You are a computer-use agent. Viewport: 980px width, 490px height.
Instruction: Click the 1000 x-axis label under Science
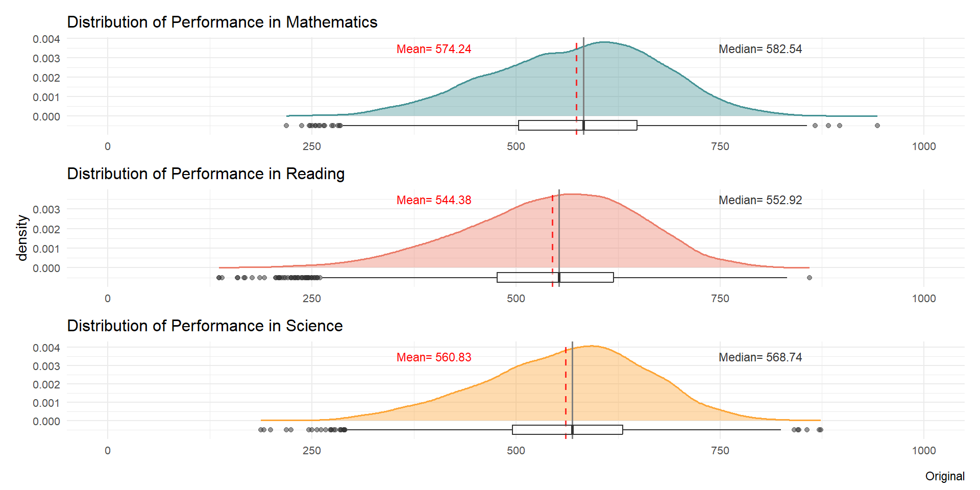pyautogui.click(x=924, y=451)
